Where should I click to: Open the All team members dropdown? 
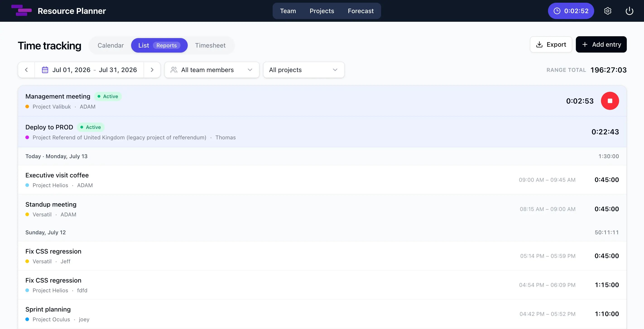(212, 70)
